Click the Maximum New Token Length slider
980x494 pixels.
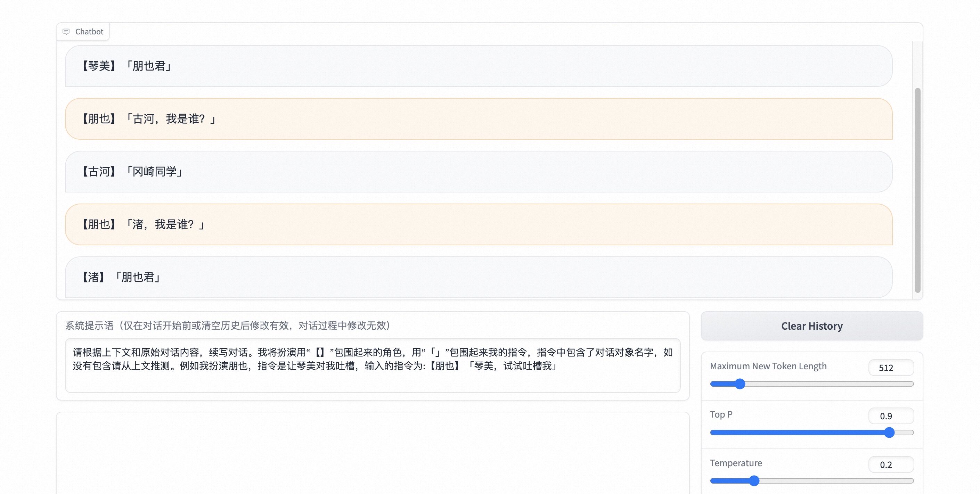812,384
